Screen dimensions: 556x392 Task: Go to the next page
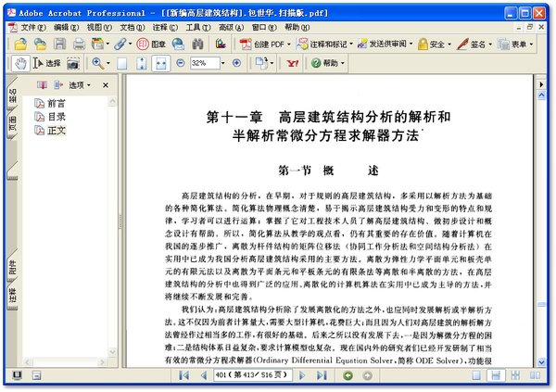pyautogui.click(x=302, y=375)
